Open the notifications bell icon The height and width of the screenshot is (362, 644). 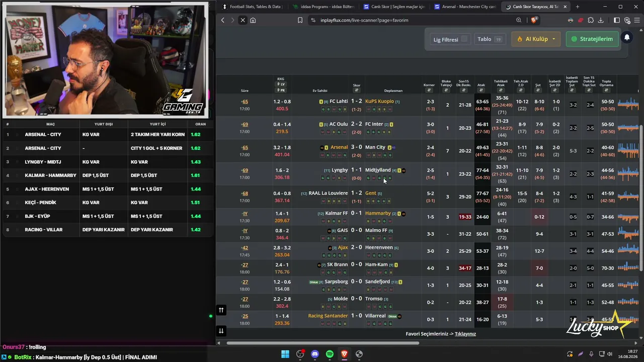627,38
